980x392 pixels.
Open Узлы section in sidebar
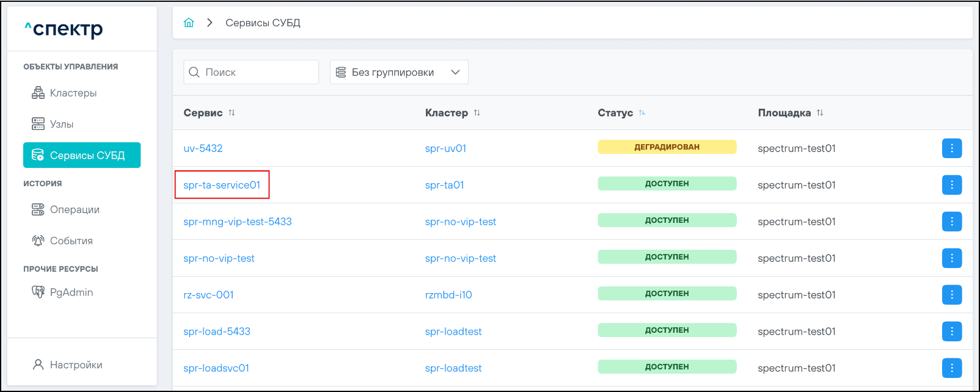click(61, 124)
